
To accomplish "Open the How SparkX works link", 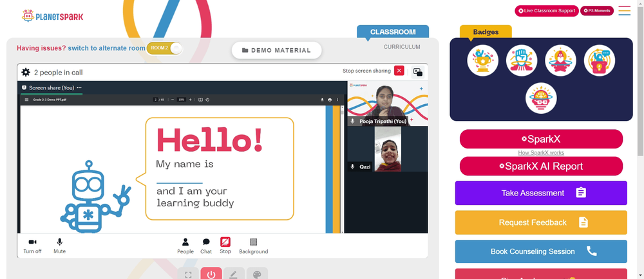I will point(541,152).
